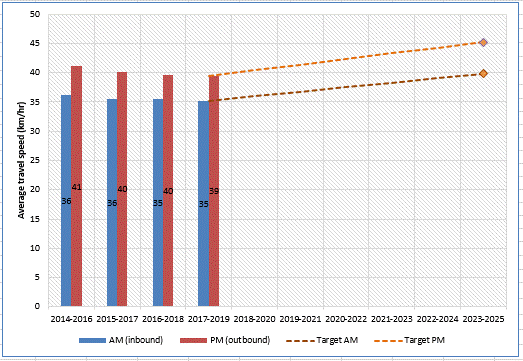The image size is (523, 361).
Task: Click the 2015-2017 blue AM bar
Action: tap(112, 203)
